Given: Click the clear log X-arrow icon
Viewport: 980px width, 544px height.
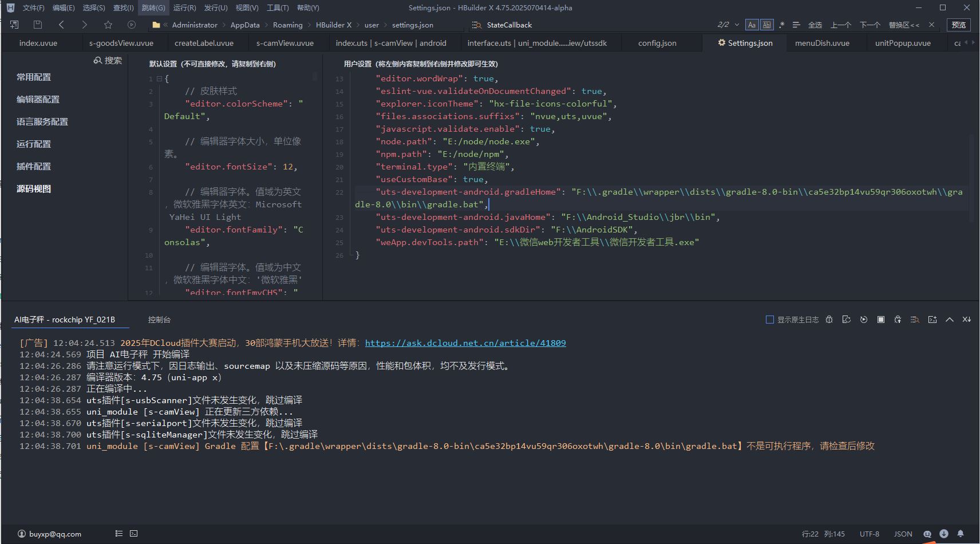Looking at the screenshot, I should (967, 320).
